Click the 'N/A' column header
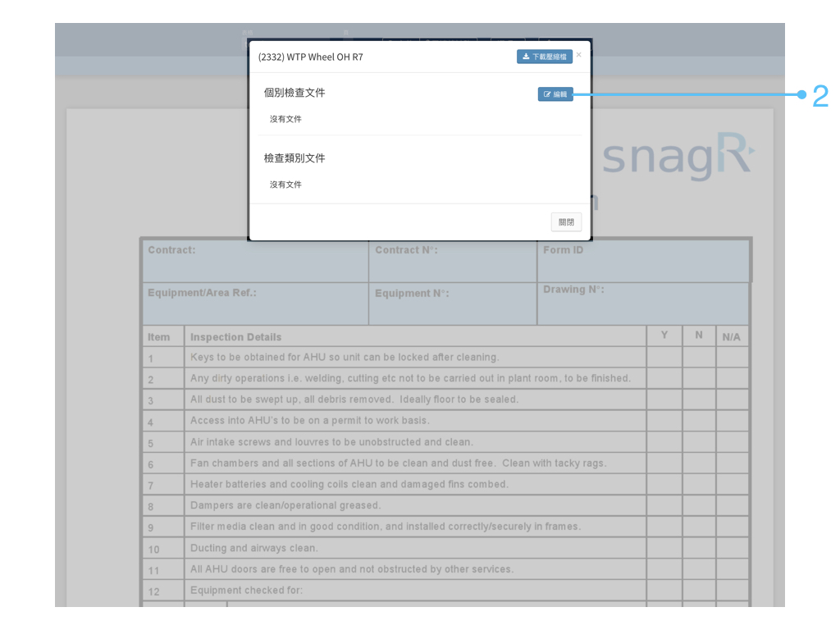 731,337
